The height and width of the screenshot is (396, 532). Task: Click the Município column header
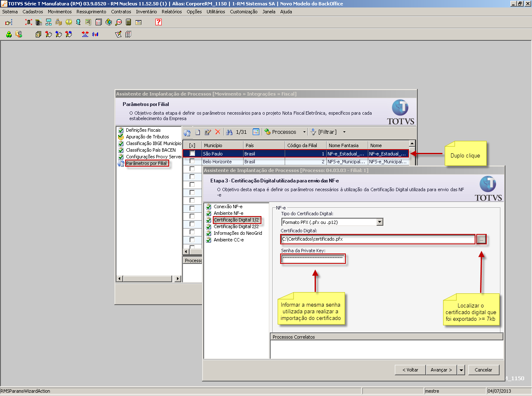(223, 145)
